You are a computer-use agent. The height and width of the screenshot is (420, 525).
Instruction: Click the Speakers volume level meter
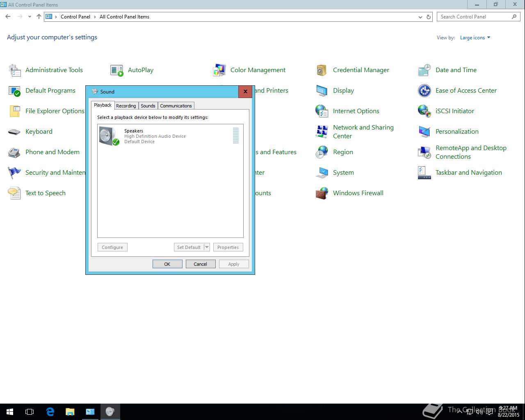coord(236,136)
